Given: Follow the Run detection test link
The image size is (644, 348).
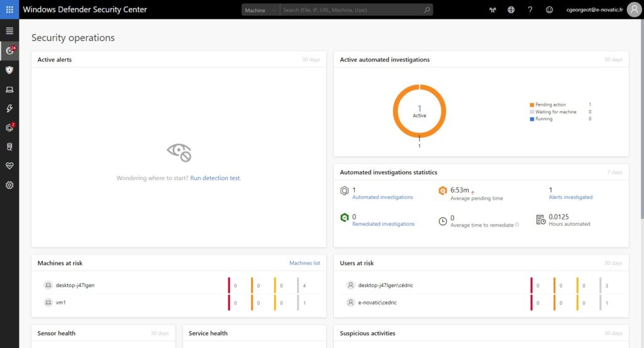Looking at the screenshot, I should tap(215, 178).
